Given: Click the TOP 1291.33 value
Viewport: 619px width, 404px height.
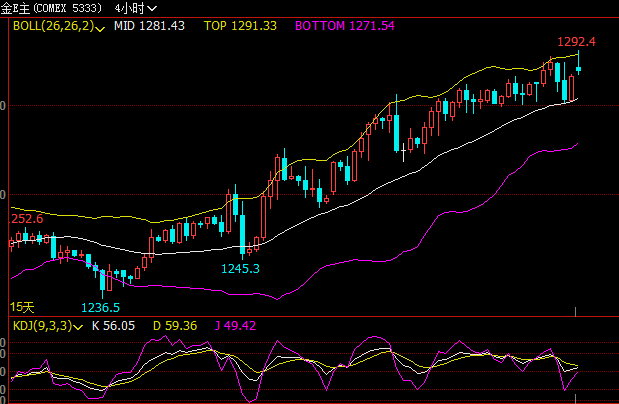Looking at the screenshot, I should click(240, 26).
